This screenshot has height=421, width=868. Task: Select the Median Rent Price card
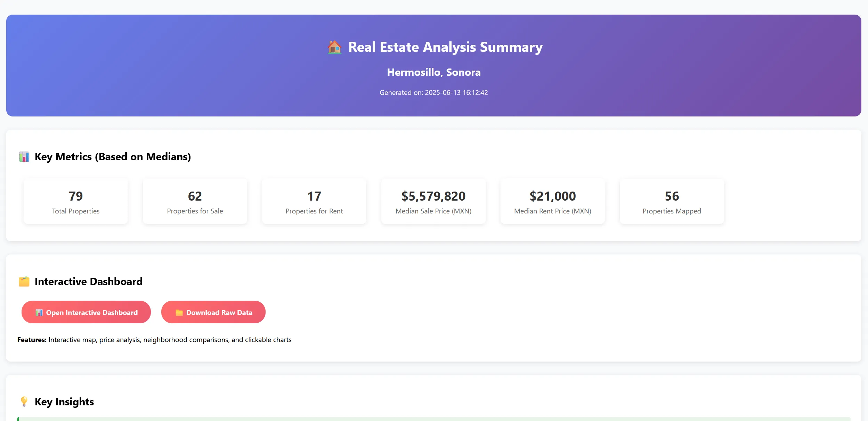click(x=552, y=201)
